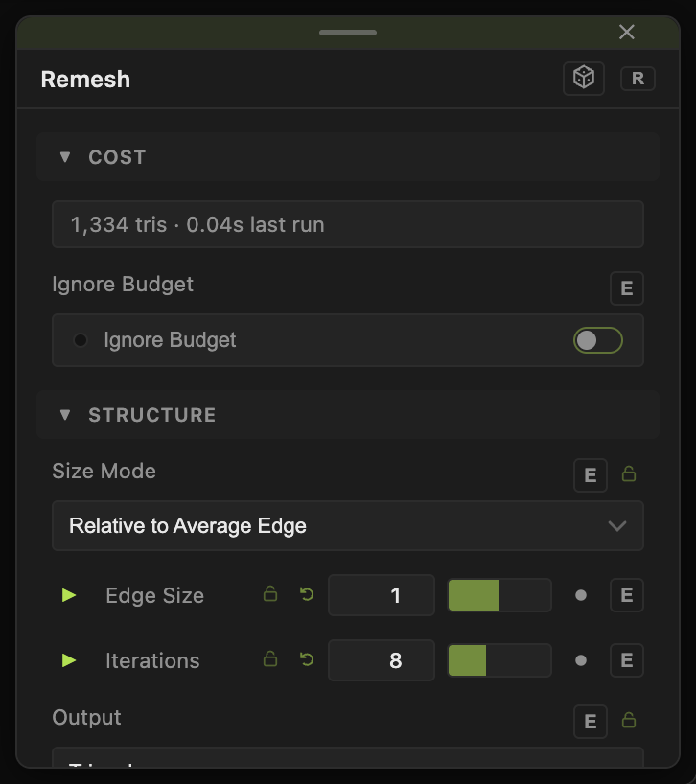Click the R reset button in header
This screenshot has width=696, height=784.
coord(638,79)
